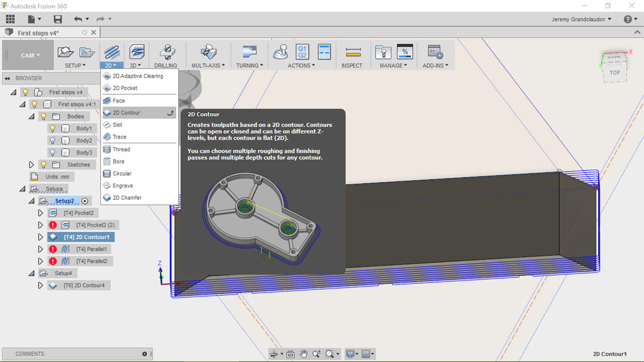Collapse the Setups node
The height and width of the screenshot is (362, 644).
click(23, 189)
